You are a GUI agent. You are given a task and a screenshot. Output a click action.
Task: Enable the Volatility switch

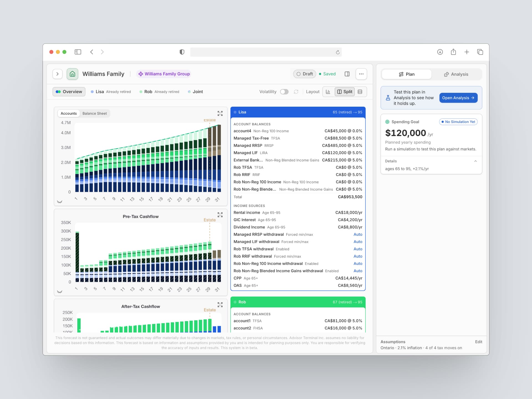[x=284, y=92]
